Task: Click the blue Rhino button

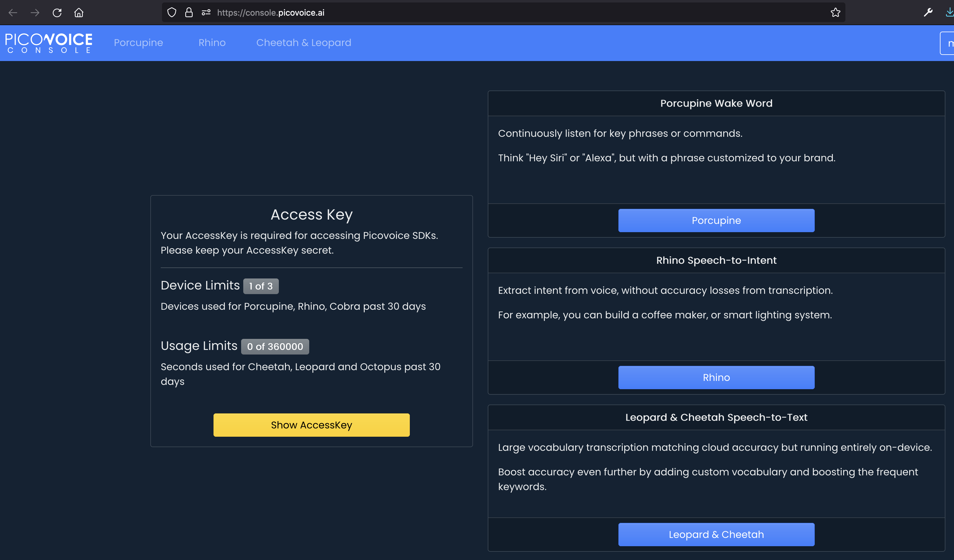Action: coord(716,377)
